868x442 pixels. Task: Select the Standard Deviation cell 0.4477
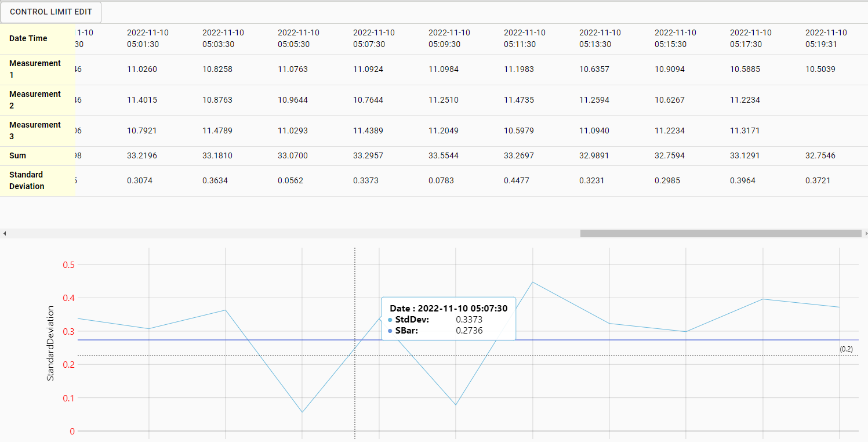(519, 180)
